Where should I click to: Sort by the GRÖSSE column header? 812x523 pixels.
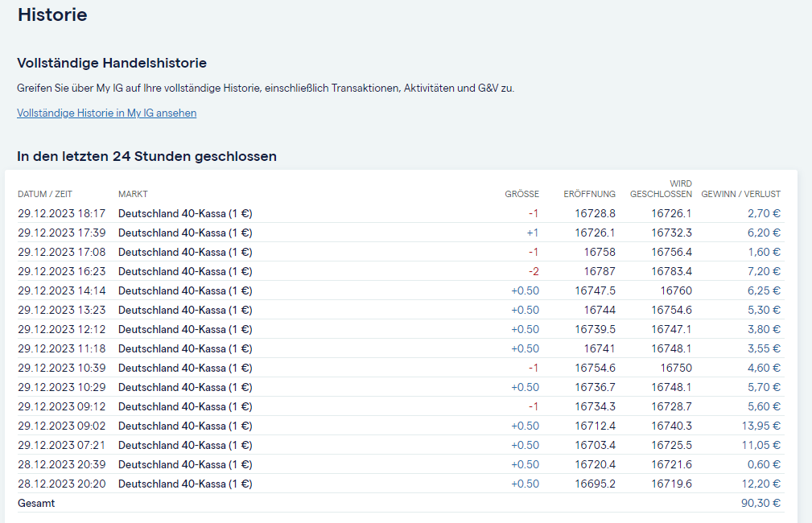(x=521, y=194)
